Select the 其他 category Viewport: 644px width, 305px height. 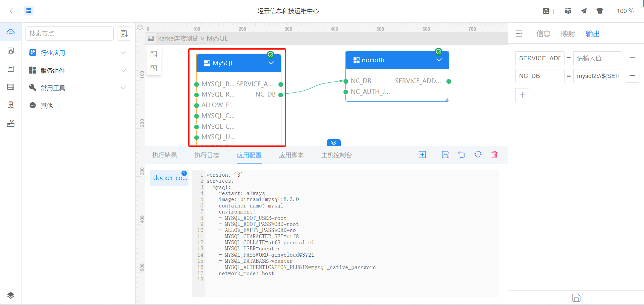pyautogui.click(x=78, y=106)
